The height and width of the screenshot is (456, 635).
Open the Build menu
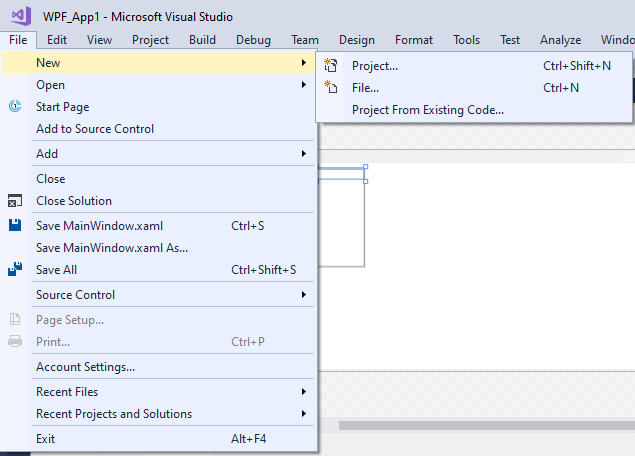coord(202,40)
